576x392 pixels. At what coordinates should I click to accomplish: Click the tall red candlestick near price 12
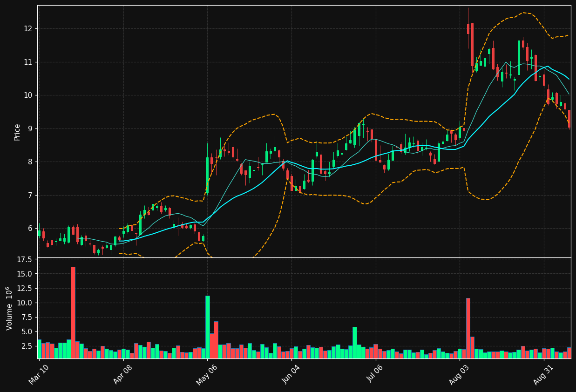coord(472,45)
